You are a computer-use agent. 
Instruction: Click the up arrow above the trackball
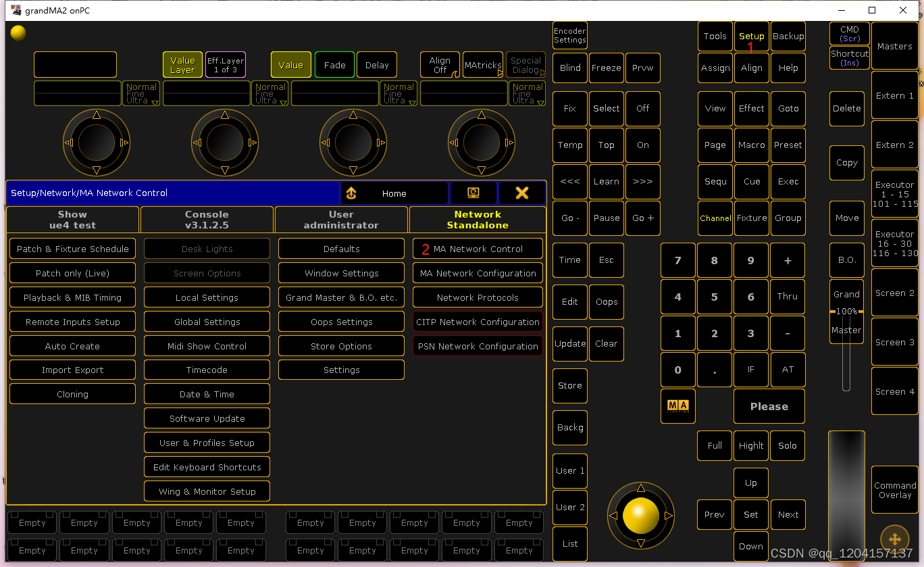click(x=640, y=488)
